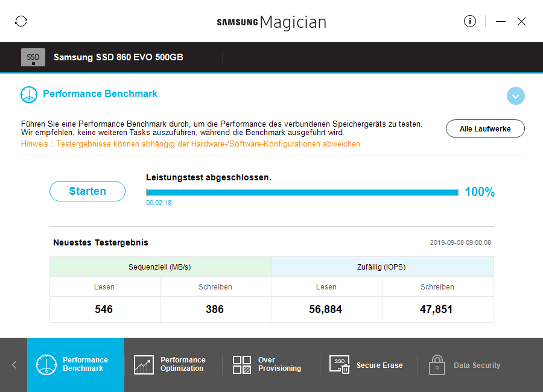Screen dimensions: 543x392
Task: Click the Performance Optimization chart icon
Action: (x=144, y=365)
